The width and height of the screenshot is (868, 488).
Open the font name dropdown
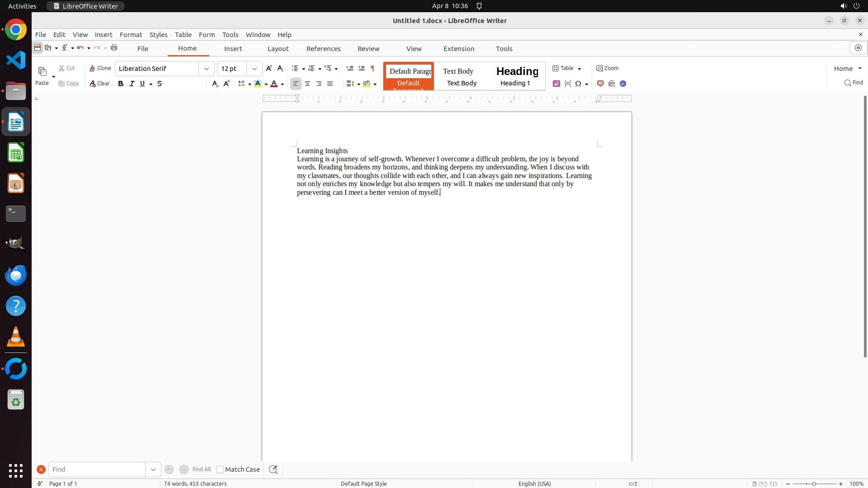click(207, 69)
